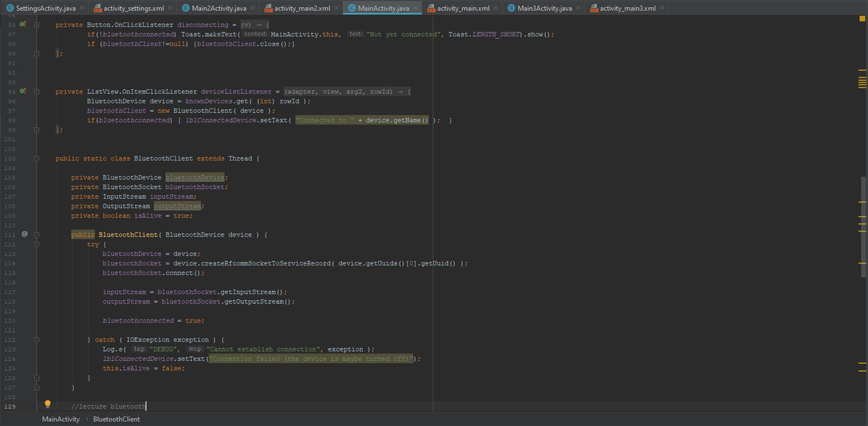
Task: Collapse the try block fold at line 112
Action: [36, 244]
